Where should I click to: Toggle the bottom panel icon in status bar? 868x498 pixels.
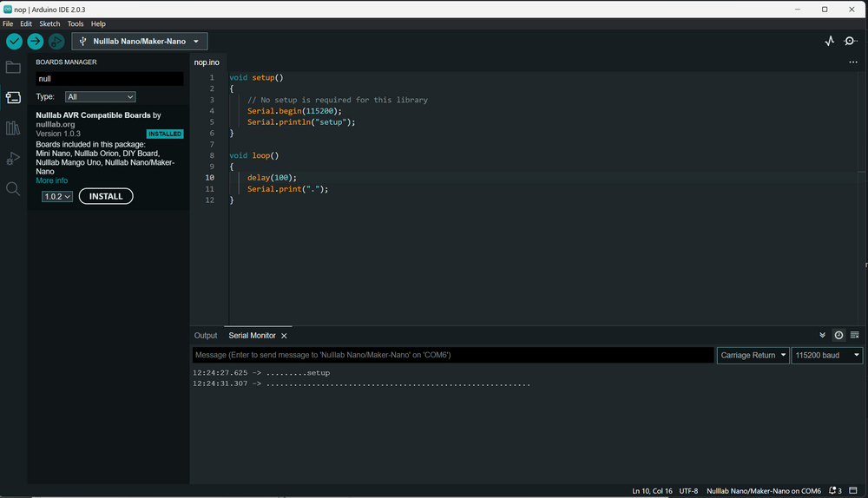pos(853,491)
